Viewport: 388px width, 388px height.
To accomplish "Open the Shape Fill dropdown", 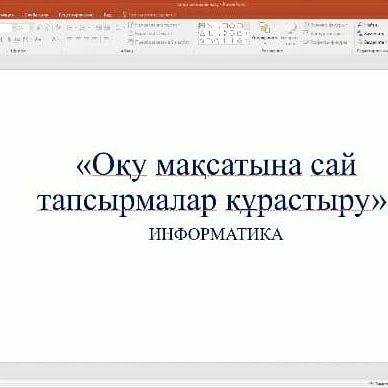I will (326, 25).
